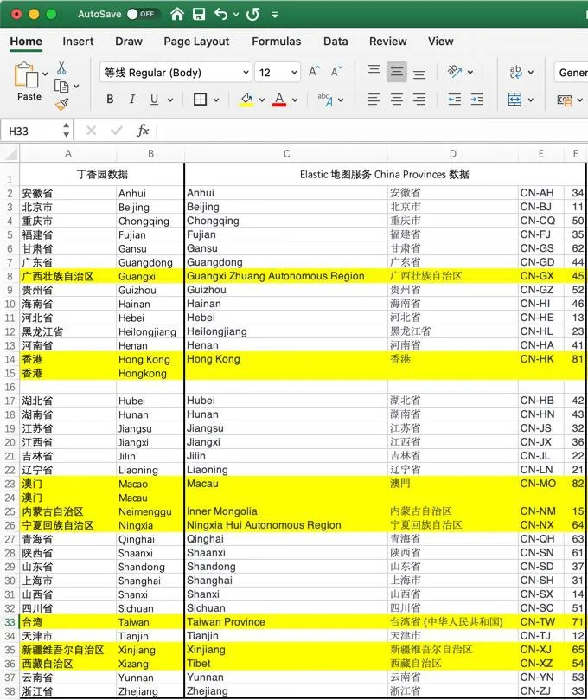Click the Paste button
The width and height of the screenshot is (588, 700).
[x=29, y=82]
